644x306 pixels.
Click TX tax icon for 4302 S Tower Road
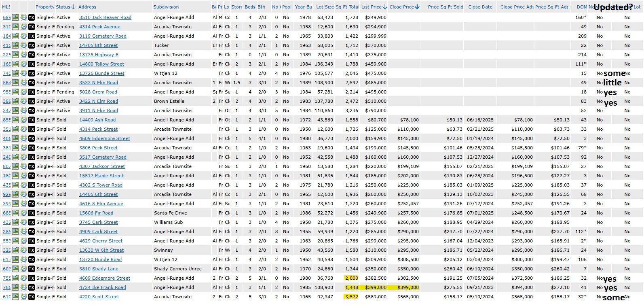(x=32, y=185)
